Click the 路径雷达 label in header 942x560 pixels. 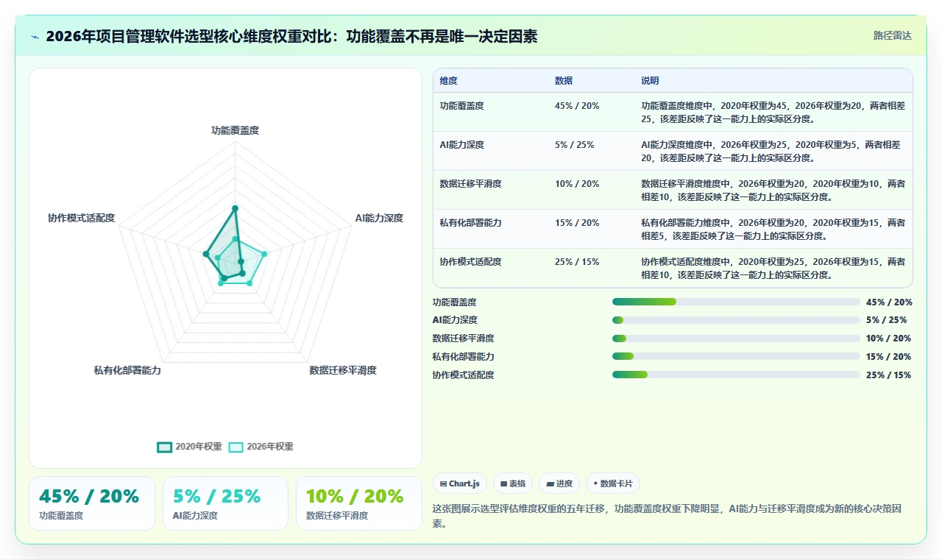(893, 35)
